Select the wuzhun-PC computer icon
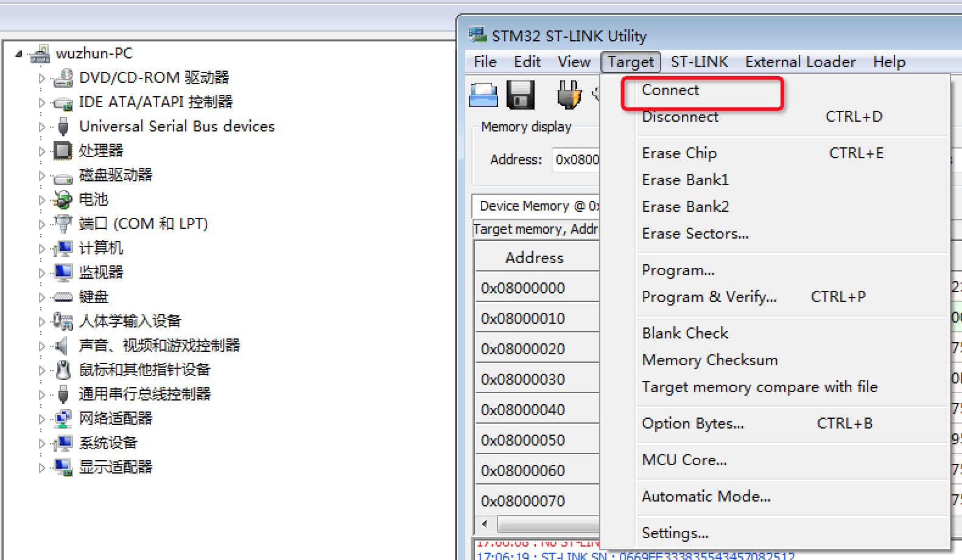 pos(40,54)
